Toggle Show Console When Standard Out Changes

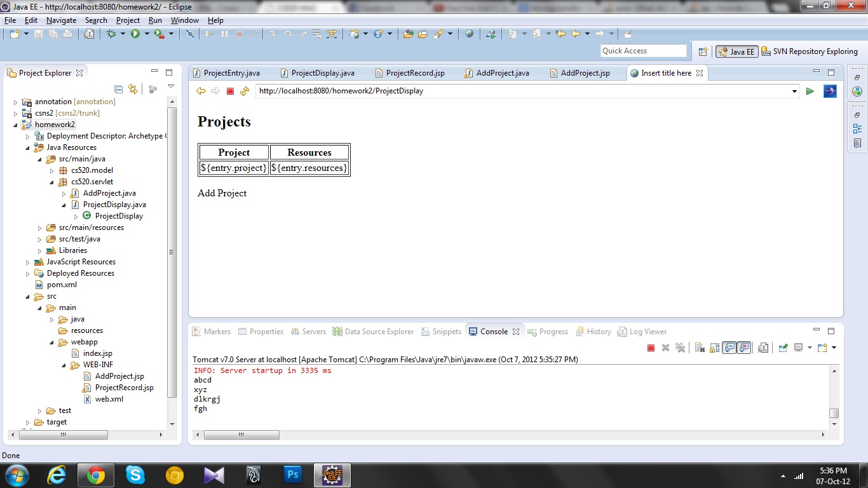729,348
